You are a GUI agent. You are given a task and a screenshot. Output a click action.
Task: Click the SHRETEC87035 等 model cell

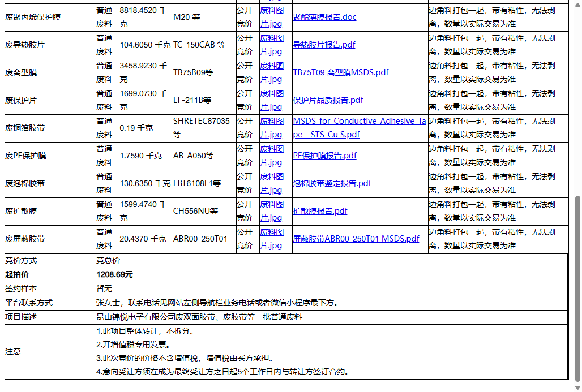click(x=204, y=128)
